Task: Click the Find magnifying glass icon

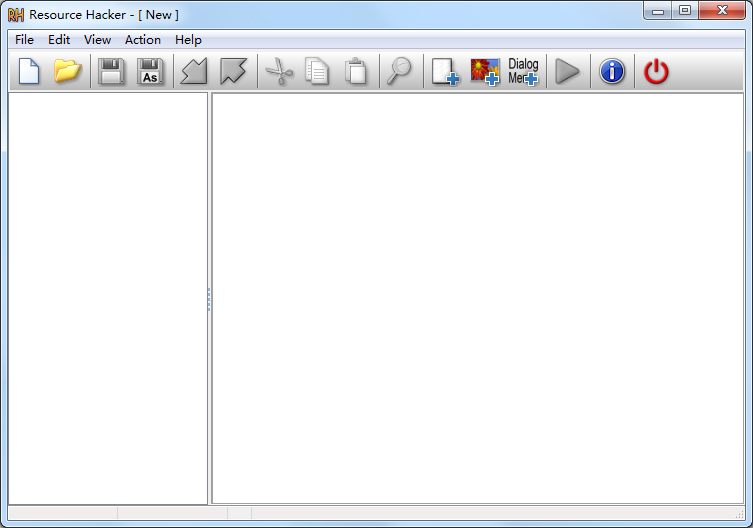Action: (399, 71)
